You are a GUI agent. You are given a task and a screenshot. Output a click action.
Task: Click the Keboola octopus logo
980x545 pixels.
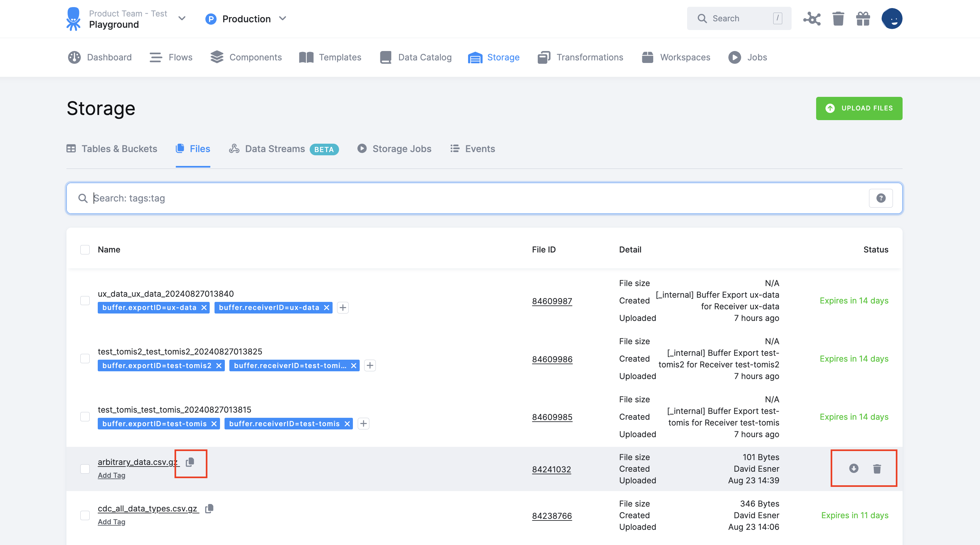(73, 19)
